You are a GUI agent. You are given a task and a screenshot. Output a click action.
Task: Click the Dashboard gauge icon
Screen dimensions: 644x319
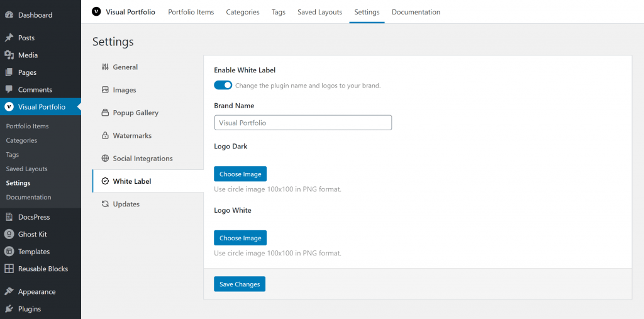pos(9,15)
